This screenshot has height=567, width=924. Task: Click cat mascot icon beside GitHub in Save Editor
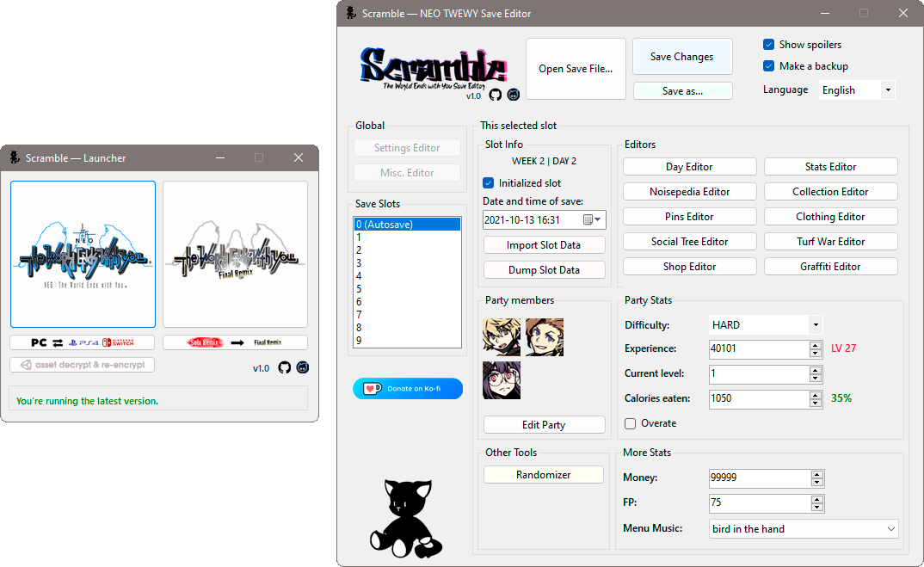click(x=514, y=95)
